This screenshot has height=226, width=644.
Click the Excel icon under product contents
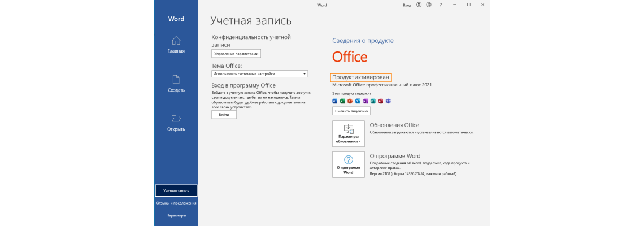coord(342,101)
